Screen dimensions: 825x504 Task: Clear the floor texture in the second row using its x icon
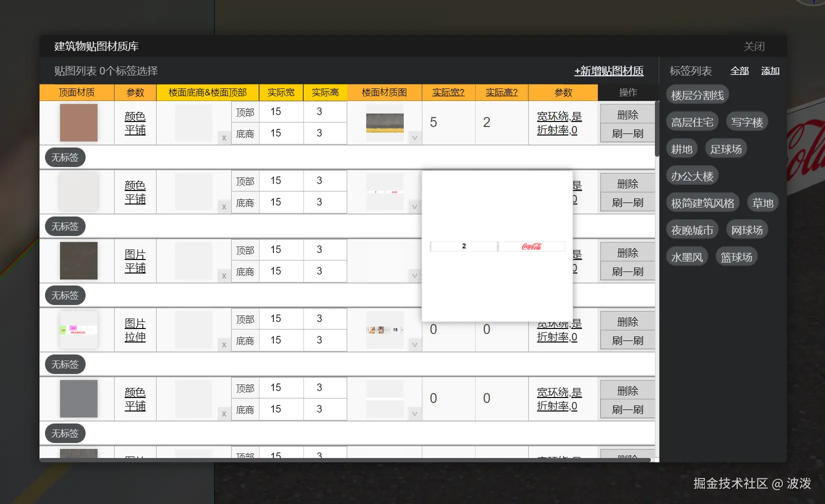pyautogui.click(x=224, y=207)
